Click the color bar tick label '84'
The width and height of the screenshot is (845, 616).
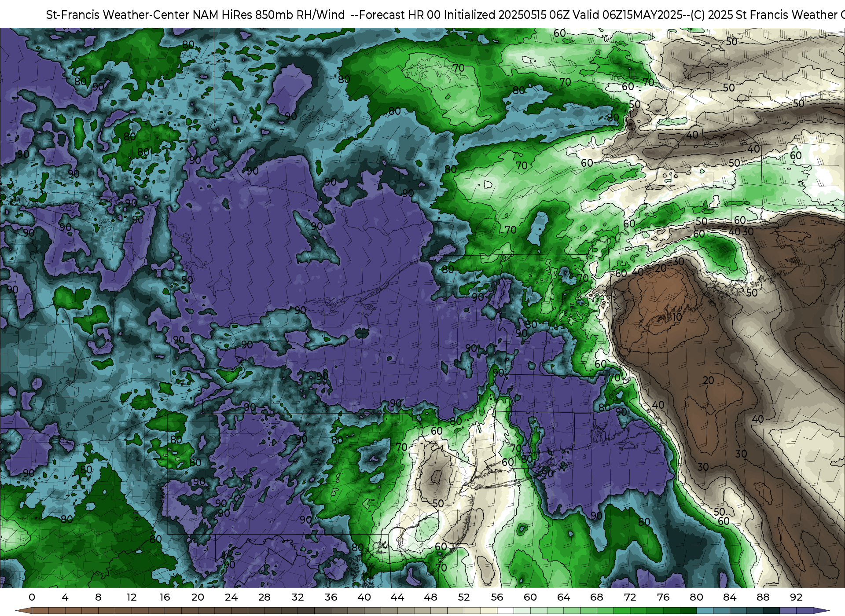[x=730, y=597]
